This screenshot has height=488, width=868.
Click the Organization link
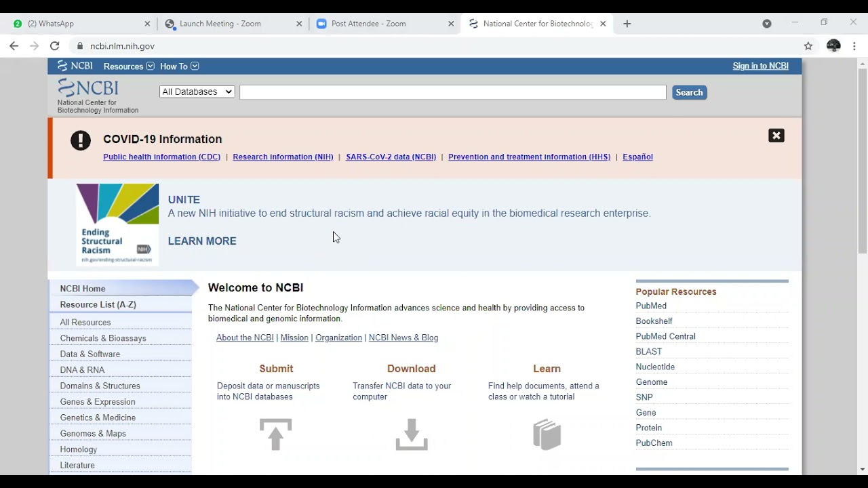click(338, 338)
